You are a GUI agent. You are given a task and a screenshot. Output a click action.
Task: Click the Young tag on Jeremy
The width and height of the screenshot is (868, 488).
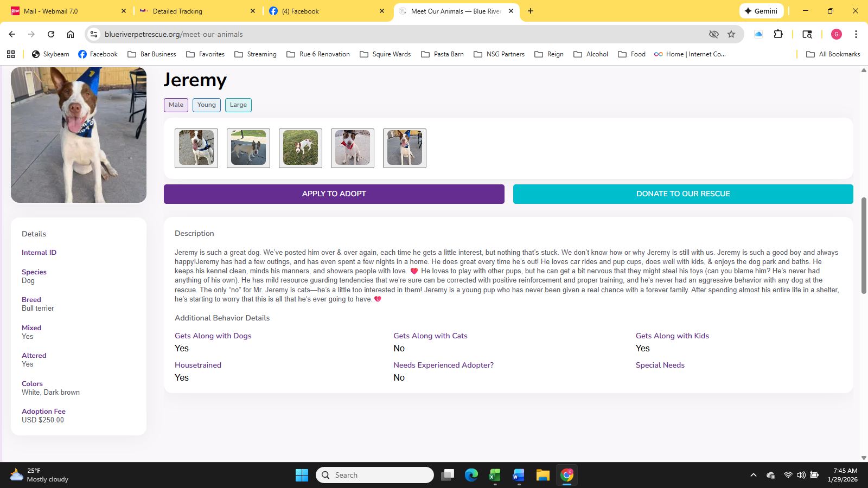(x=207, y=105)
